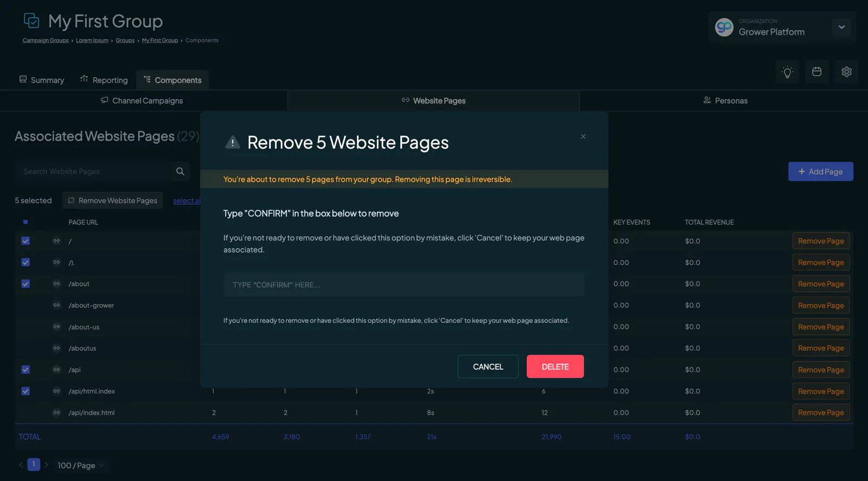Viewport: 868px width, 481px height.
Task: Open the Channel Campaigns sub-tab
Action: point(143,100)
